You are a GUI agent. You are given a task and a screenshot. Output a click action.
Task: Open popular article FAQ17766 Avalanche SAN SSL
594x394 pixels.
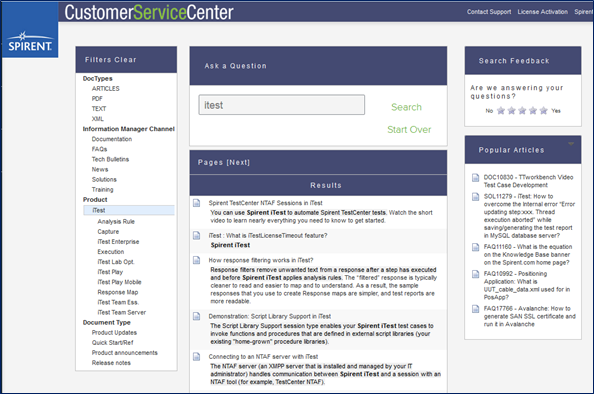(529, 316)
